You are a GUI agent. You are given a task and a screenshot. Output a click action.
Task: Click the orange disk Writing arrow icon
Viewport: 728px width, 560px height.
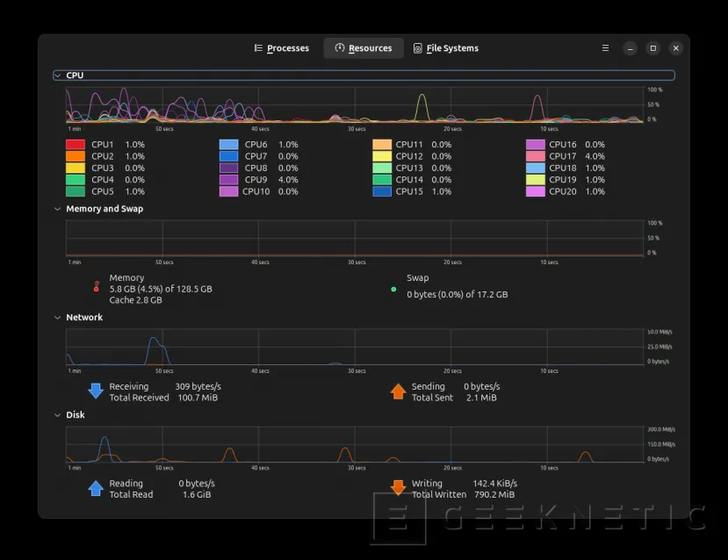click(x=398, y=488)
